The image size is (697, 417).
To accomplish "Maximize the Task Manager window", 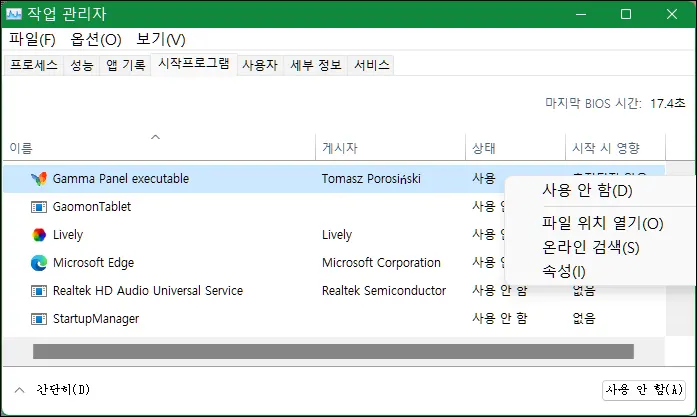I will pos(626,14).
